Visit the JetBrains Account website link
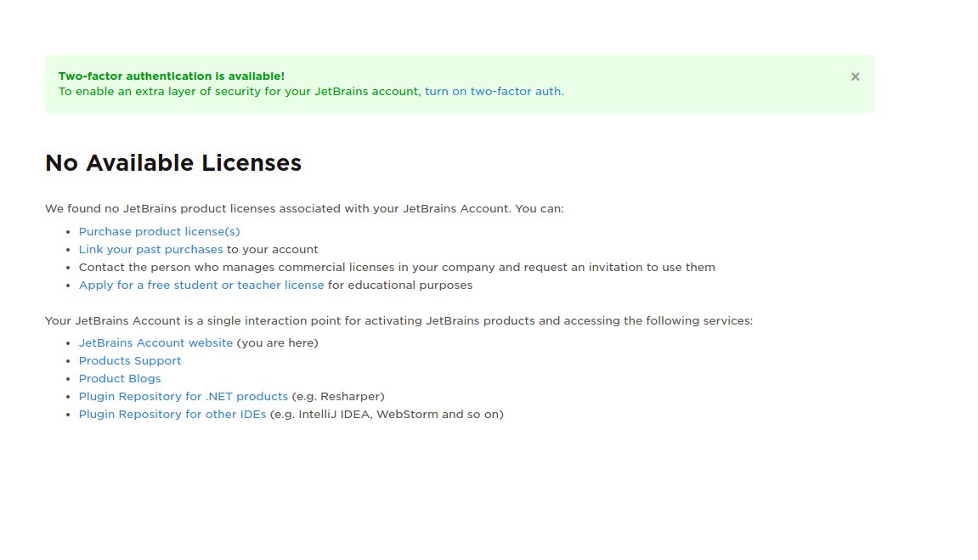 tap(155, 343)
